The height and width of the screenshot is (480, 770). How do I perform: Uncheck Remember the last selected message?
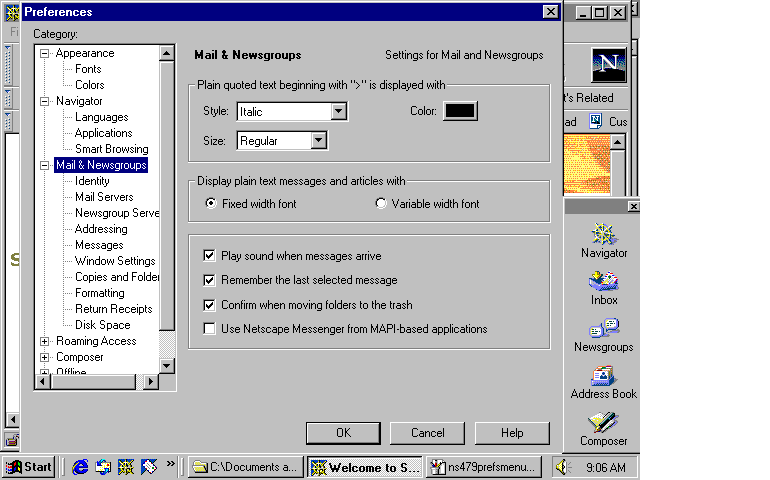(209, 280)
